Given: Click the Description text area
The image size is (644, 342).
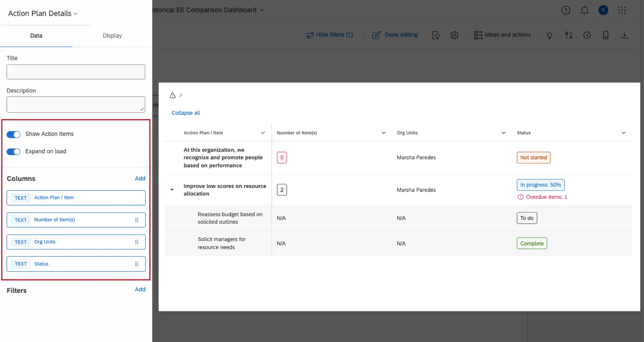Looking at the screenshot, I should point(76,105).
